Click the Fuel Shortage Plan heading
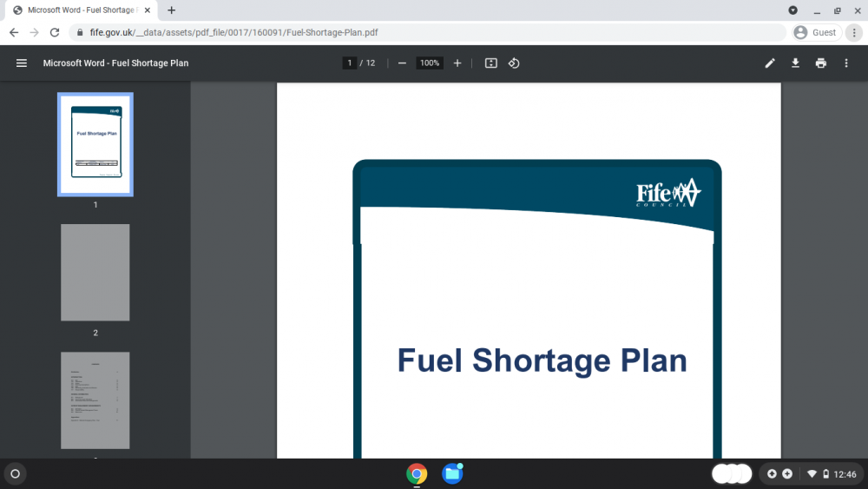This screenshot has width=868, height=489. click(x=542, y=360)
